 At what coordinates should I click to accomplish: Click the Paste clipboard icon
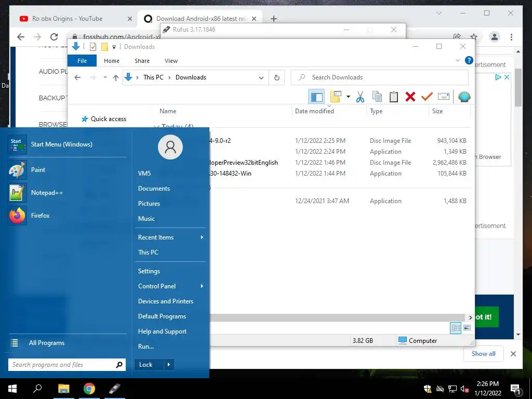[x=394, y=97]
